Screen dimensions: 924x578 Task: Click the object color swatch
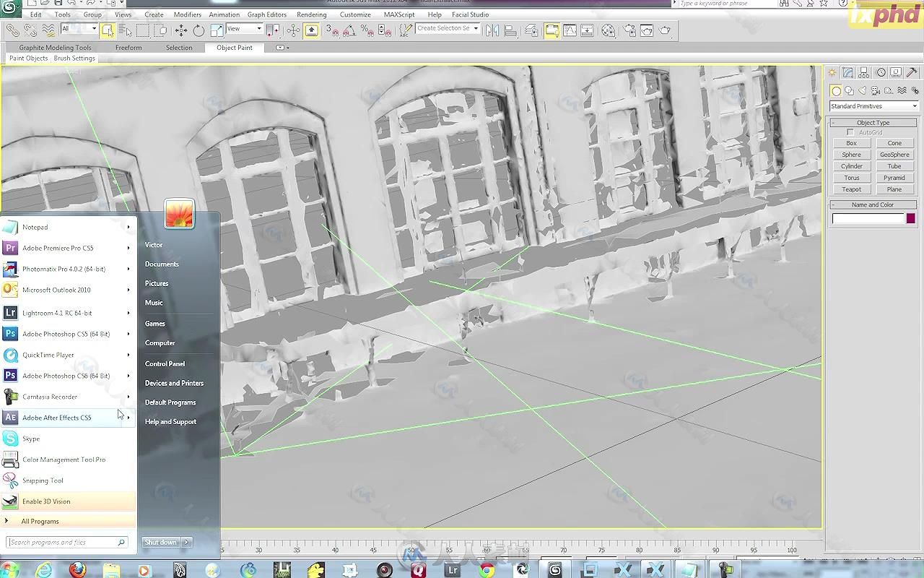coord(911,219)
